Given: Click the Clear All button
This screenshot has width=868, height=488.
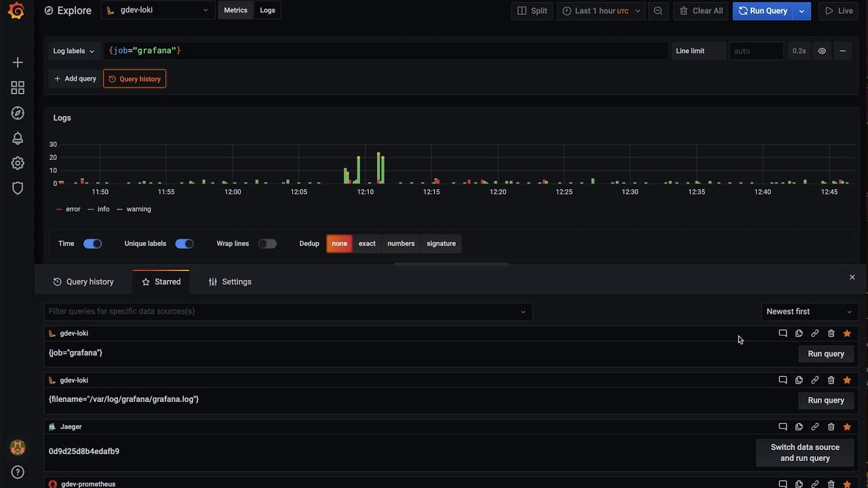Looking at the screenshot, I should click(701, 11).
